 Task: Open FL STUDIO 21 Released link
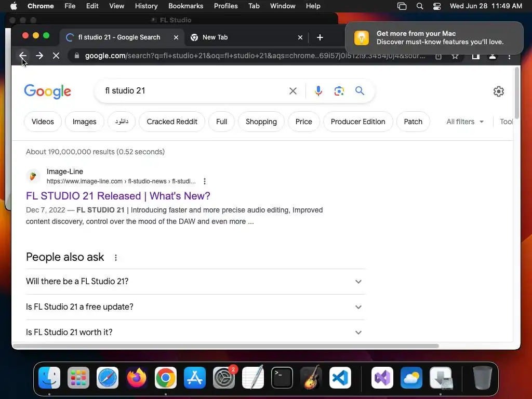(x=118, y=196)
